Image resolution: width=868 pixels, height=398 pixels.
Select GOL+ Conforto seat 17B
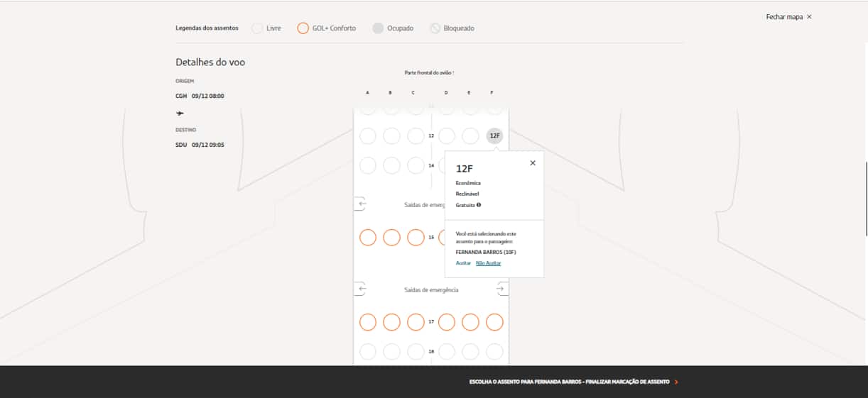coord(391,322)
